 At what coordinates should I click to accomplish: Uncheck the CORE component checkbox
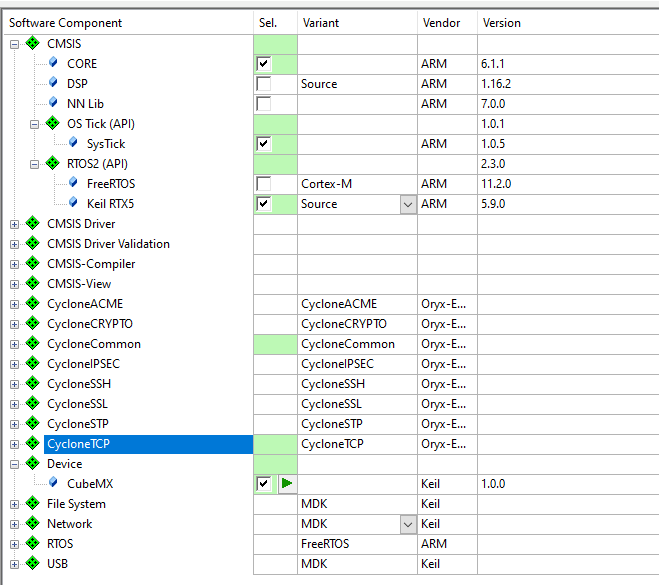tap(264, 64)
